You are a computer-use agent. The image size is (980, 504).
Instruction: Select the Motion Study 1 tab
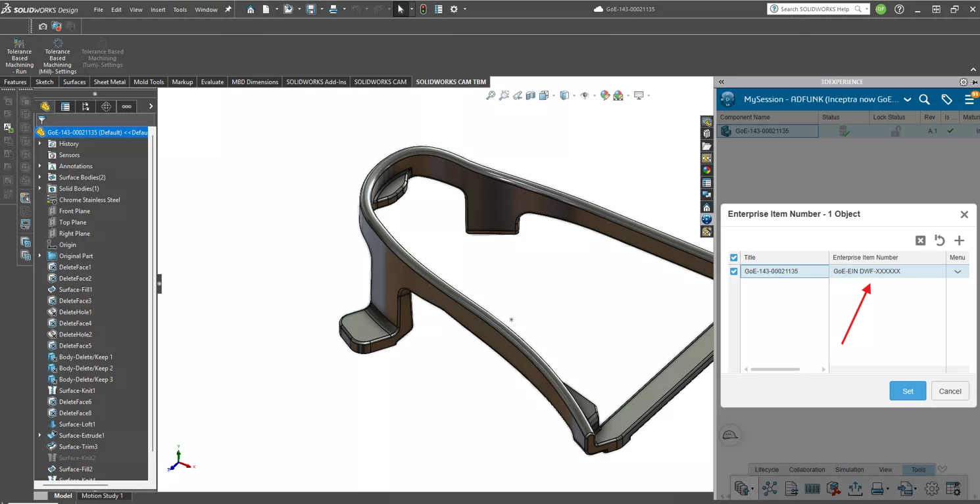pyautogui.click(x=101, y=496)
